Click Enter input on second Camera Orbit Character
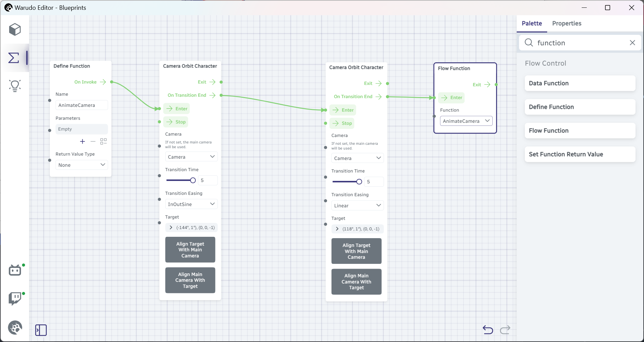Screen dimensions: 644x342 click(x=343, y=110)
